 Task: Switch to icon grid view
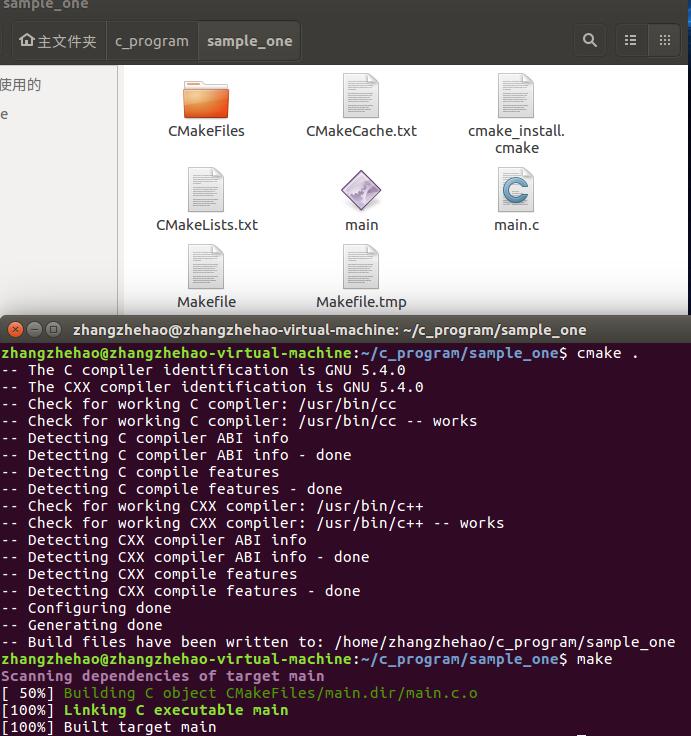tap(664, 40)
